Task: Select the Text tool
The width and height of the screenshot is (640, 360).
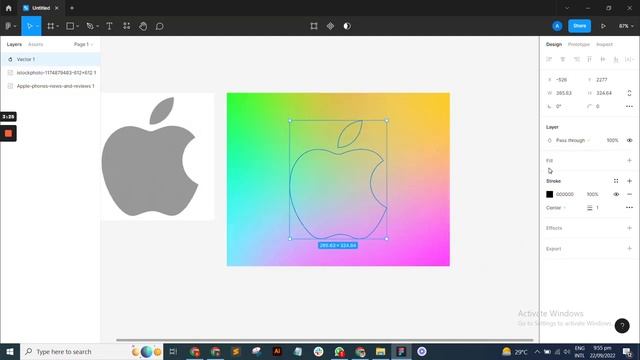Action: click(x=109, y=26)
